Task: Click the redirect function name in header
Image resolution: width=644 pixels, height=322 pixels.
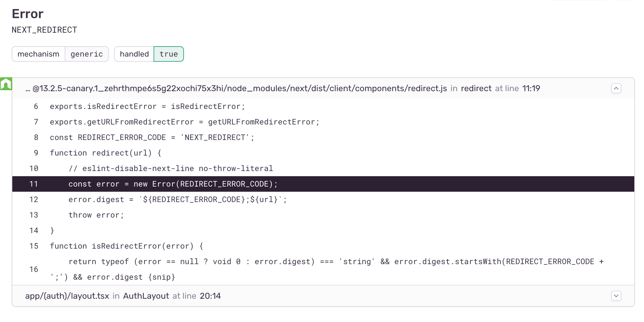Action: (x=476, y=88)
